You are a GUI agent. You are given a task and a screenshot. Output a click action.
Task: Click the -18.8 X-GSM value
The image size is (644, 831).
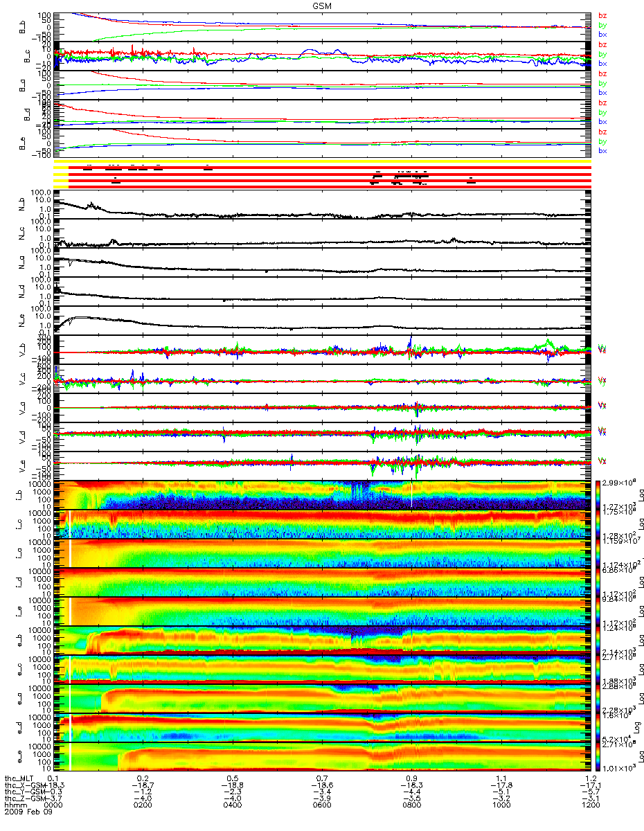(x=232, y=785)
